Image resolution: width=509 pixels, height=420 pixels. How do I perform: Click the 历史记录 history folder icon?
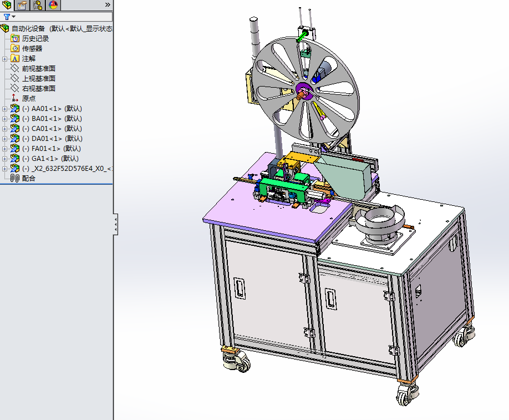pyautogui.click(x=15, y=39)
